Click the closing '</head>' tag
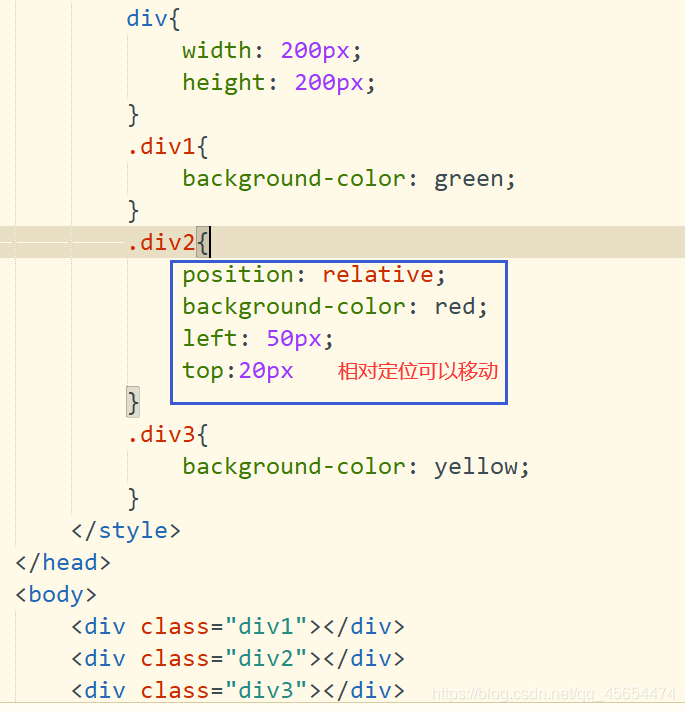 pyautogui.click(x=63, y=563)
